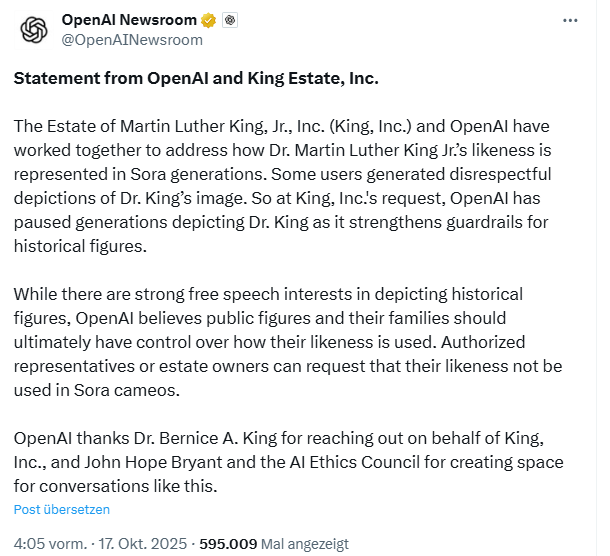Open the three-dot more options menu

pyautogui.click(x=570, y=20)
